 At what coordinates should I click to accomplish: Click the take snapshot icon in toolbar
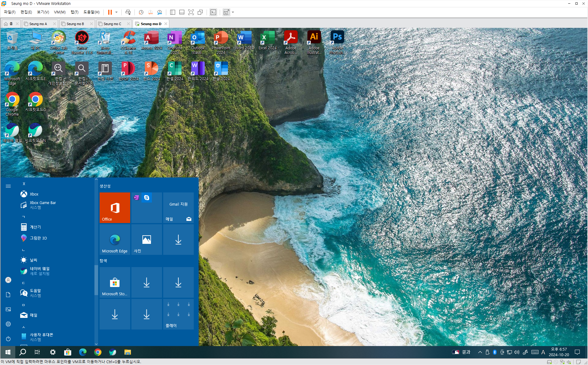[x=141, y=12]
